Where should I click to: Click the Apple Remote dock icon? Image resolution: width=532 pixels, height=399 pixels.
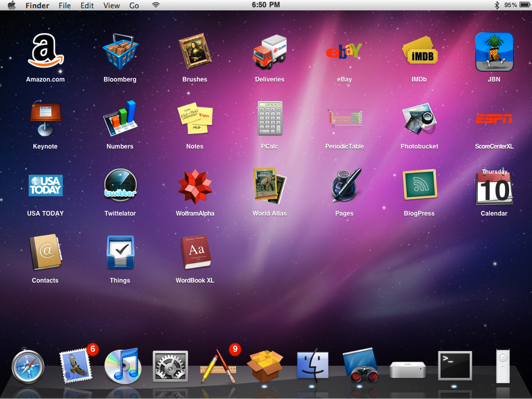(503, 366)
